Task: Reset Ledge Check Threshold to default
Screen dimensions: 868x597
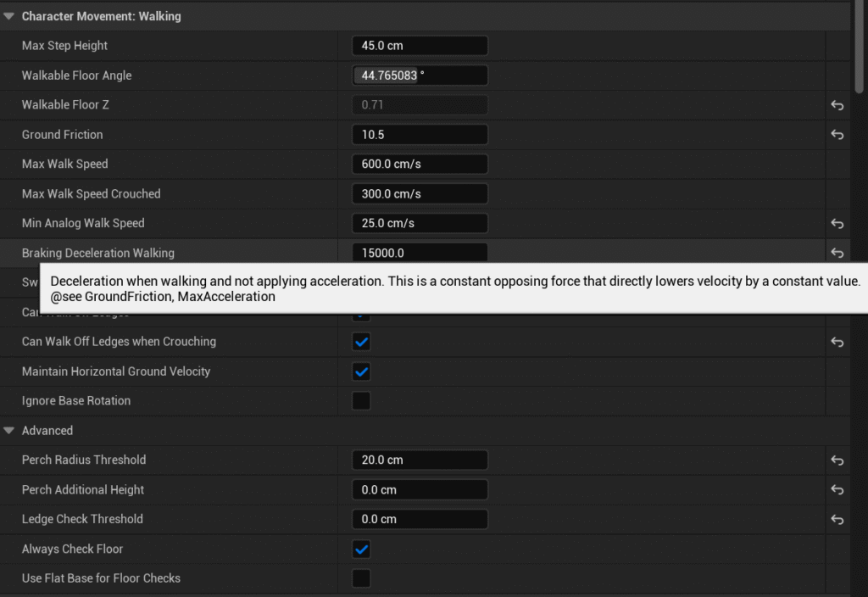Action: click(x=837, y=520)
